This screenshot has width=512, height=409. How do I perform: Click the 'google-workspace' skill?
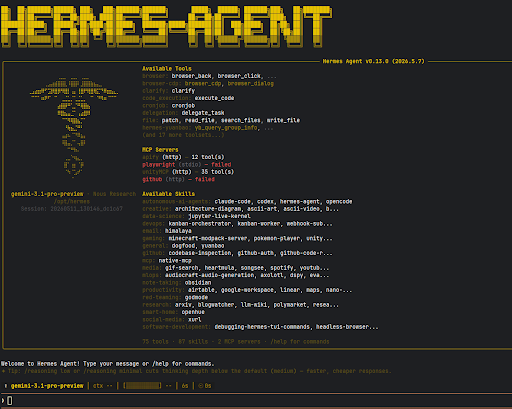point(247,290)
